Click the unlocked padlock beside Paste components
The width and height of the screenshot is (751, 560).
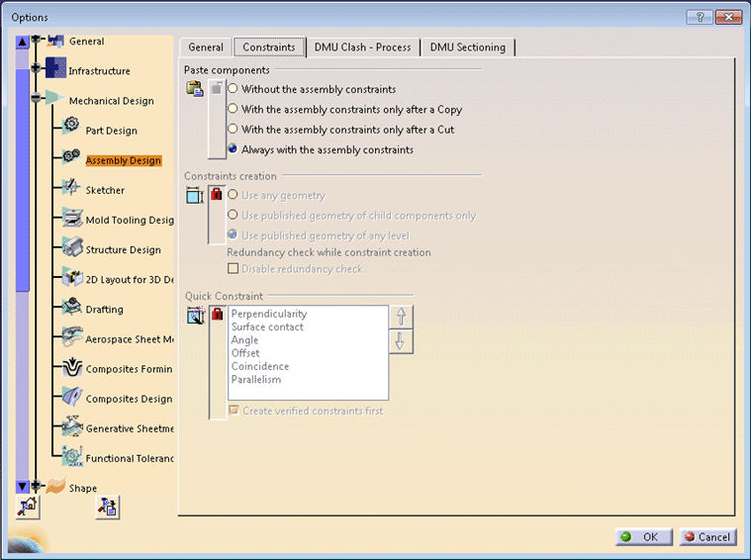tap(217, 88)
